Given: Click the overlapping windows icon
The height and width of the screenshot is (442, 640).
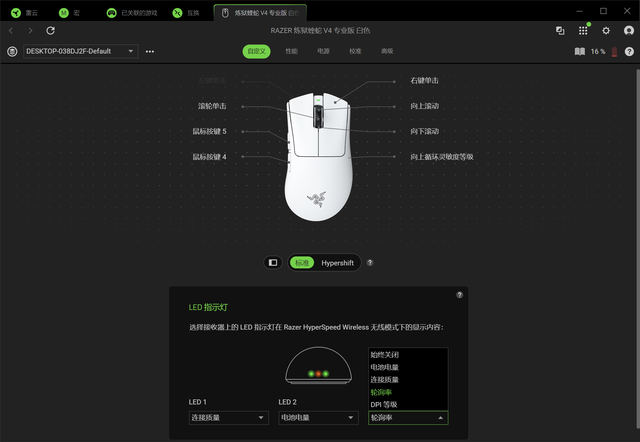Looking at the screenshot, I should tap(560, 31).
